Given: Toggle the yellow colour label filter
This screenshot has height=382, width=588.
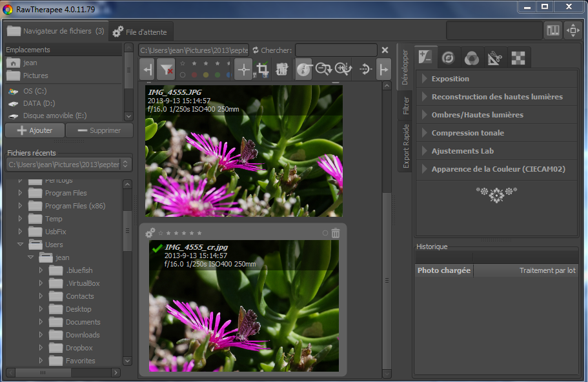Looking at the screenshot, I should [x=206, y=75].
